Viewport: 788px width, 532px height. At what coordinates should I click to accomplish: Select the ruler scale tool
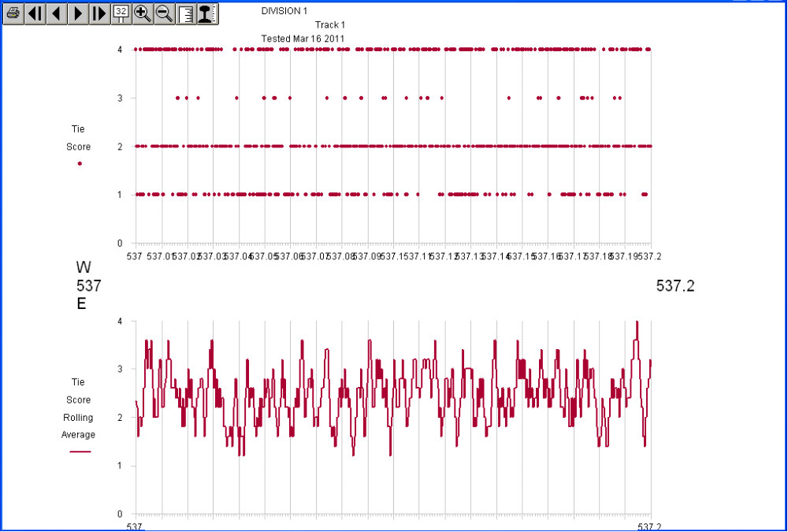click(x=186, y=13)
